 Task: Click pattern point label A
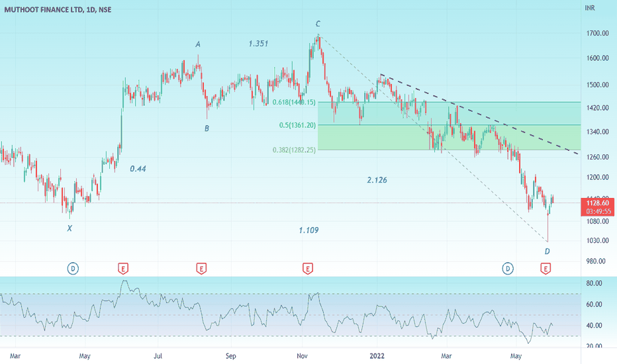pos(198,44)
